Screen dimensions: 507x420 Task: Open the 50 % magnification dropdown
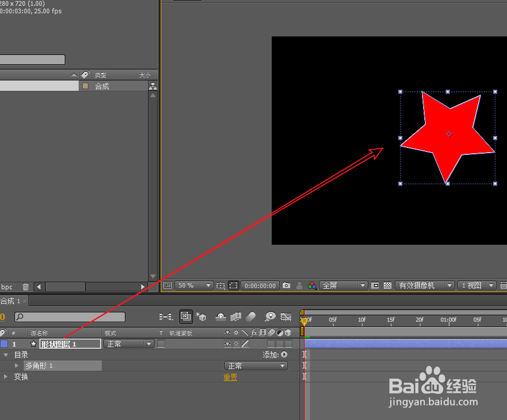pyautogui.click(x=194, y=285)
